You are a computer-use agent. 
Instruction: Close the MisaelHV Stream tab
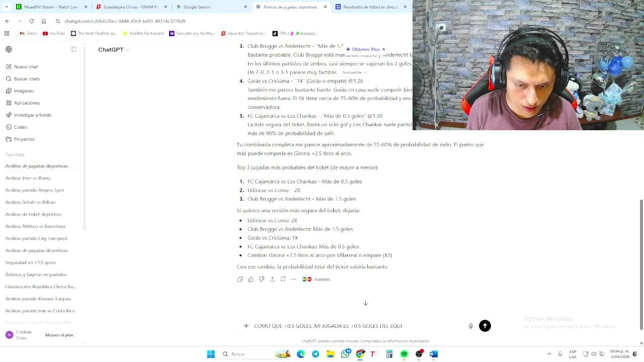pyautogui.click(x=86, y=7)
